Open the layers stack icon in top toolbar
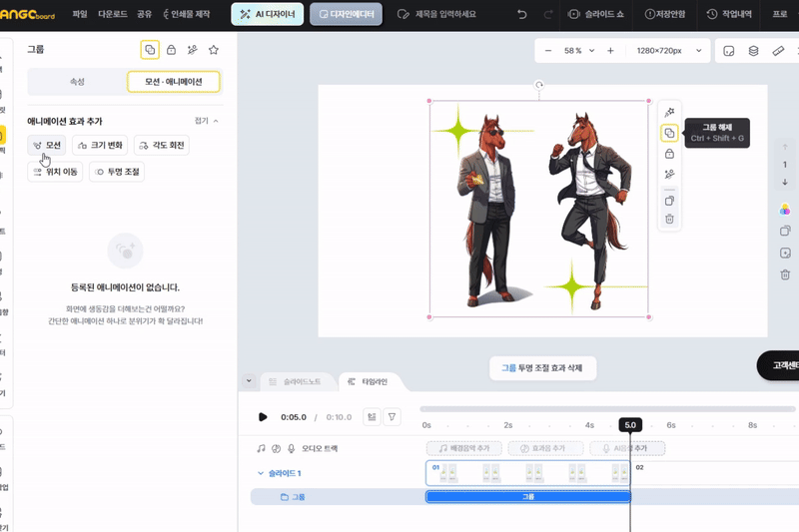Image resolution: width=799 pixels, height=532 pixels. [x=753, y=51]
